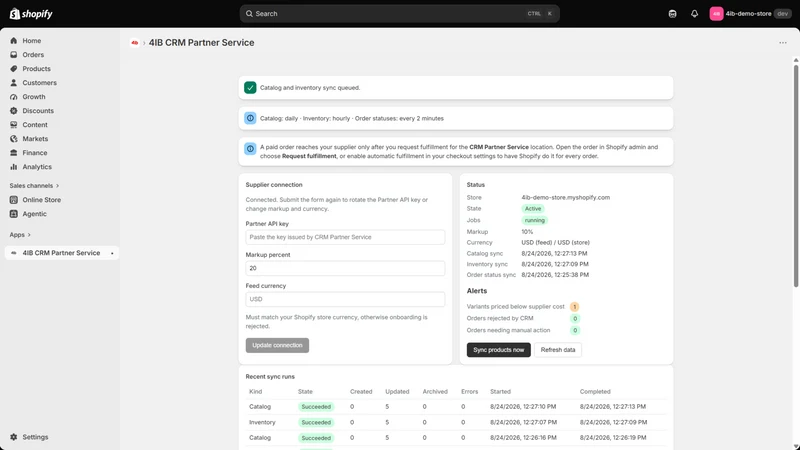Expand the Sales channels section

[34, 186]
